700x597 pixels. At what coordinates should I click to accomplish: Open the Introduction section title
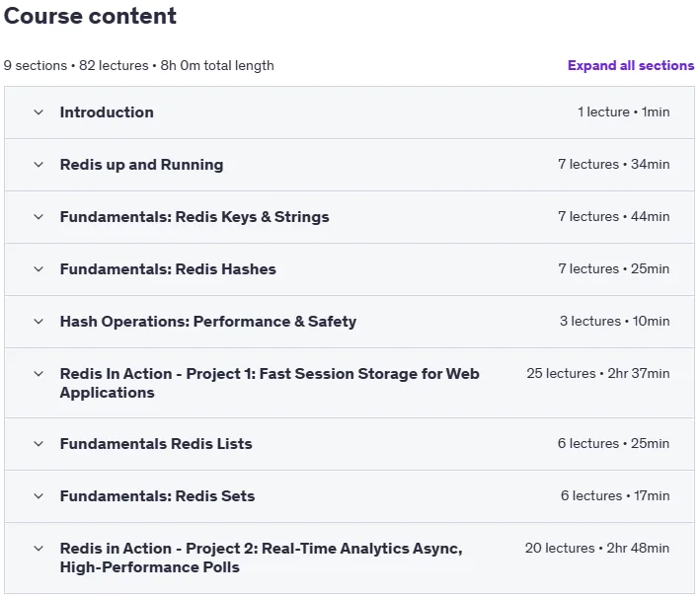[x=107, y=112]
